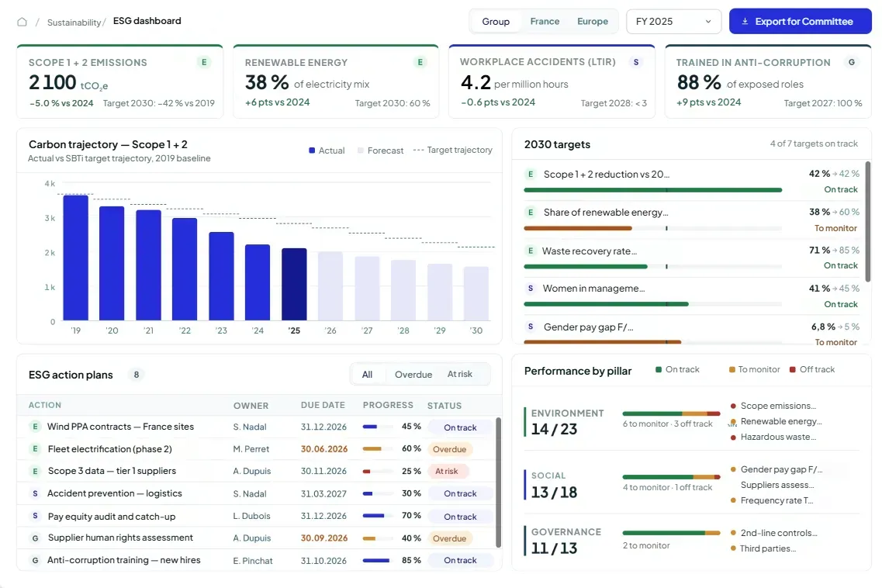This screenshot has height=588, width=882.
Task: Filter action plans by Overdue
Action: click(413, 374)
